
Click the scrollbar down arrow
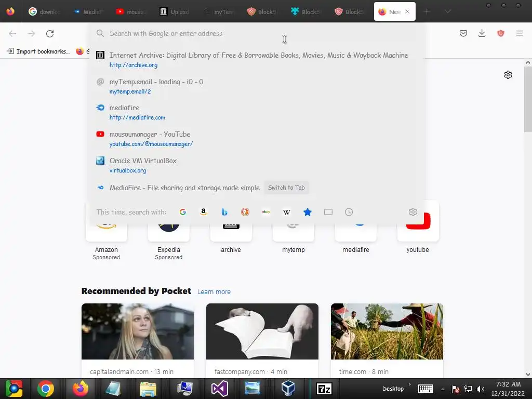click(x=528, y=374)
